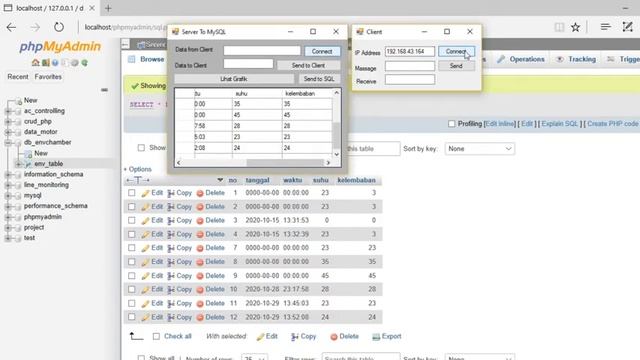Screen dimensions: 640x360
Task: Collapse the db_envchamber database node
Action: pos(8,143)
